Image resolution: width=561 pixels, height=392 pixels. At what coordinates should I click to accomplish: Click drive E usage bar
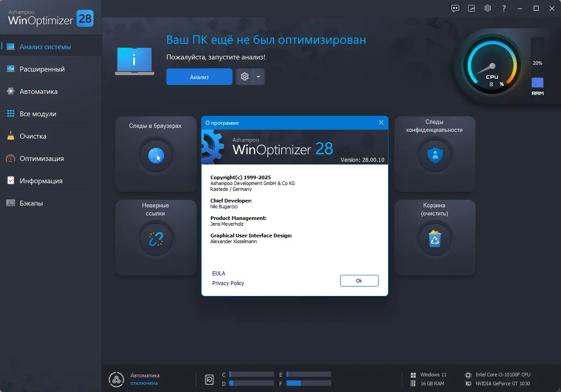(309, 374)
